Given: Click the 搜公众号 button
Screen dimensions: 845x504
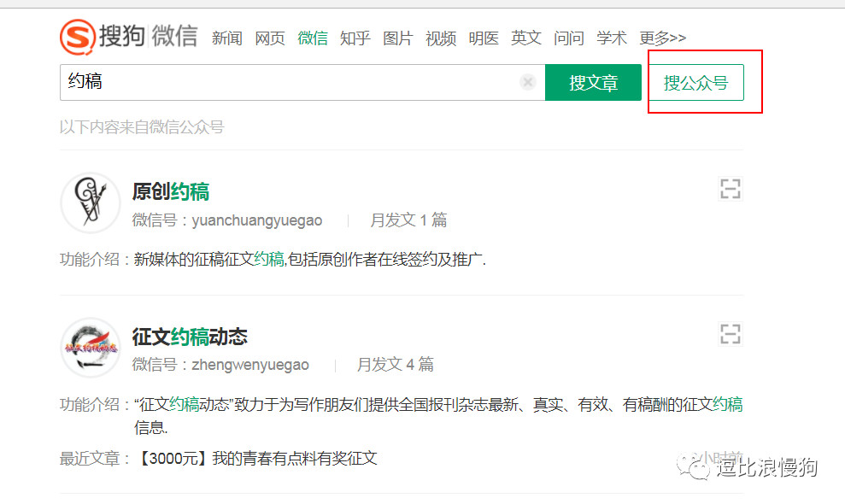Looking at the screenshot, I should point(695,83).
